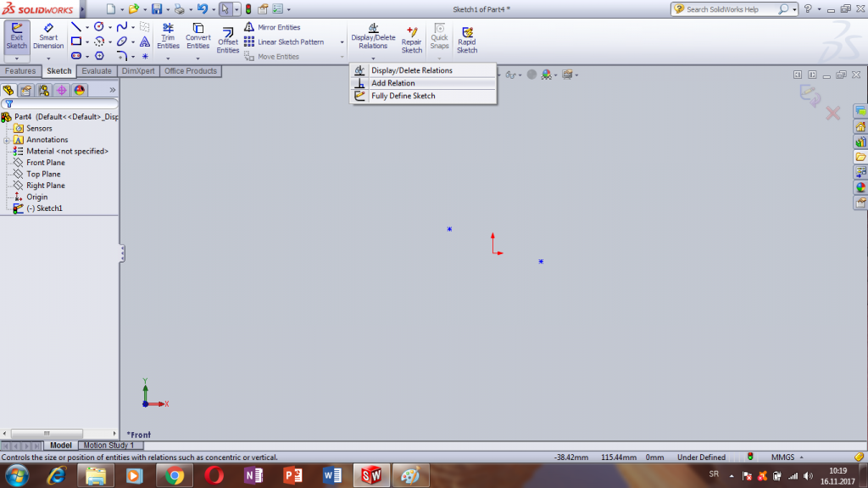The height and width of the screenshot is (488, 868).
Task: Switch to the Evaluate tab
Action: (x=97, y=71)
